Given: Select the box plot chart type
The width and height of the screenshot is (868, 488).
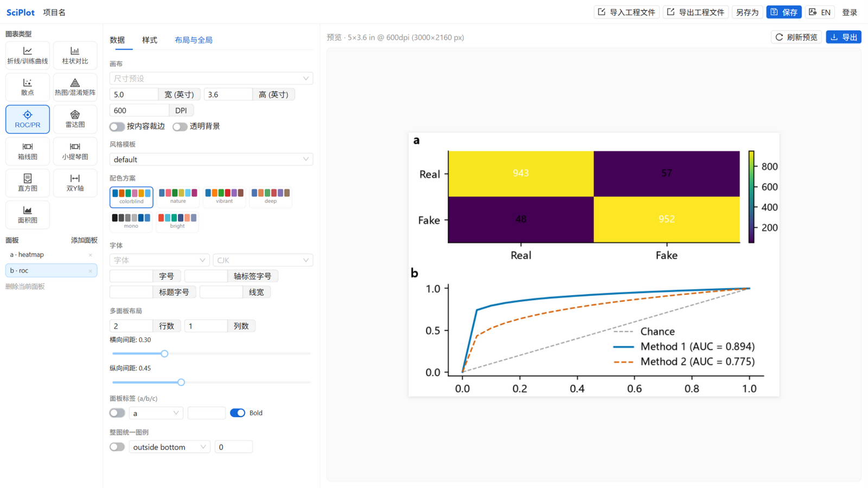Looking at the screenshot, I should (28, 151).
